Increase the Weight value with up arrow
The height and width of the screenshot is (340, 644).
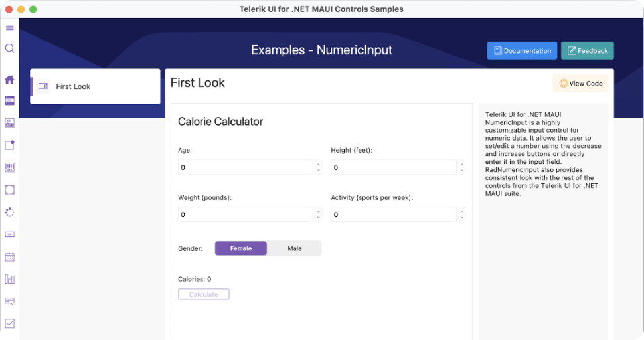click(x=318, y=211)
